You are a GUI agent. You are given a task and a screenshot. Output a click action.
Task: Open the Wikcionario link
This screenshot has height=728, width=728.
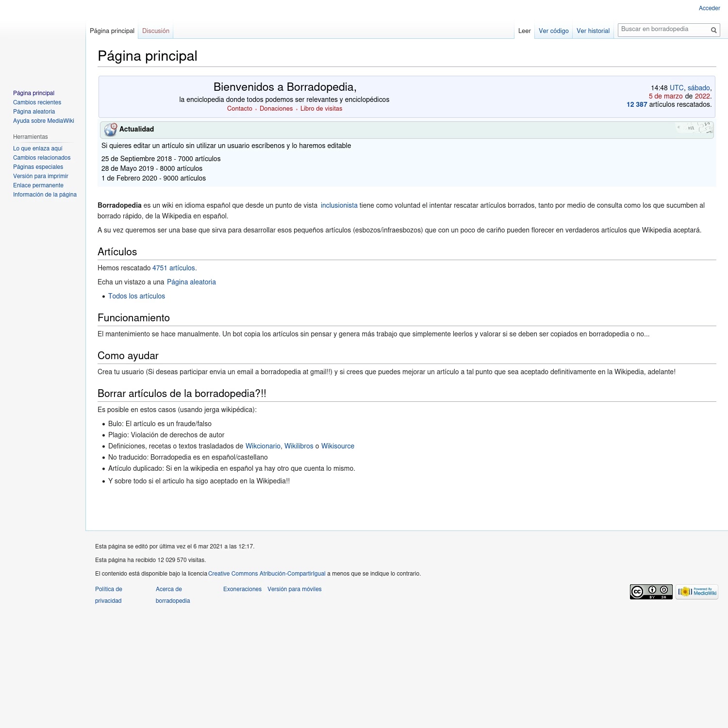[x=263, y=446]
